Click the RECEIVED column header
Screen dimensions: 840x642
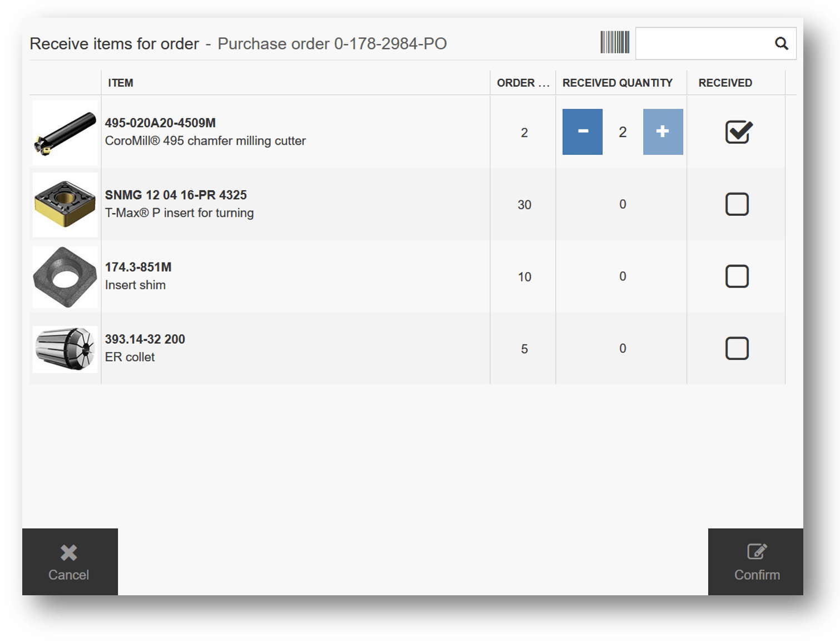coord(725,83)
